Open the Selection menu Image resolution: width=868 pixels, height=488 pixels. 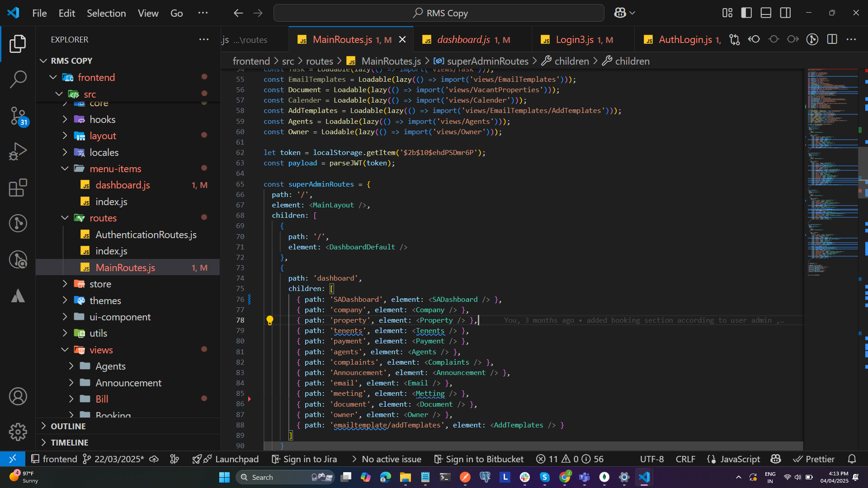(106, 13)
